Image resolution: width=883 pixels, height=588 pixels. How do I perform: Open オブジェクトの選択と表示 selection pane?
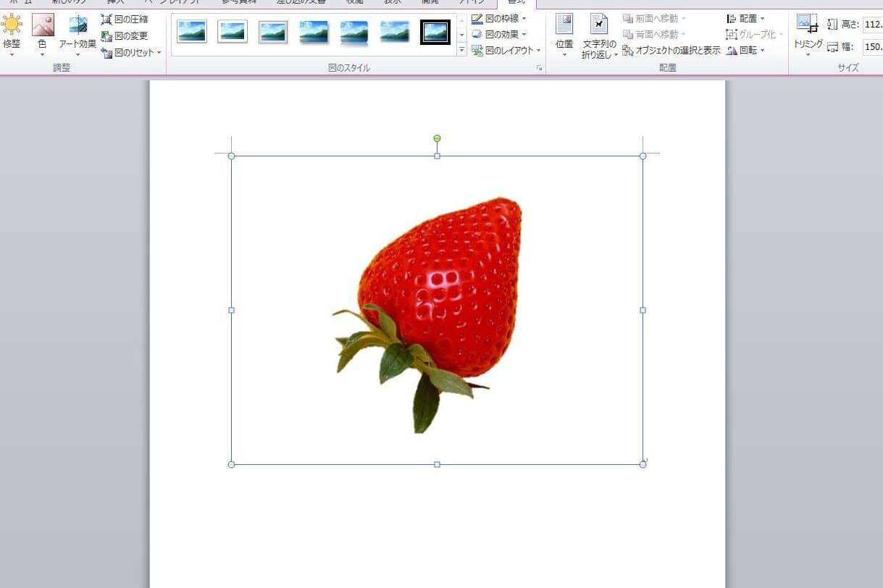point(671,51)
